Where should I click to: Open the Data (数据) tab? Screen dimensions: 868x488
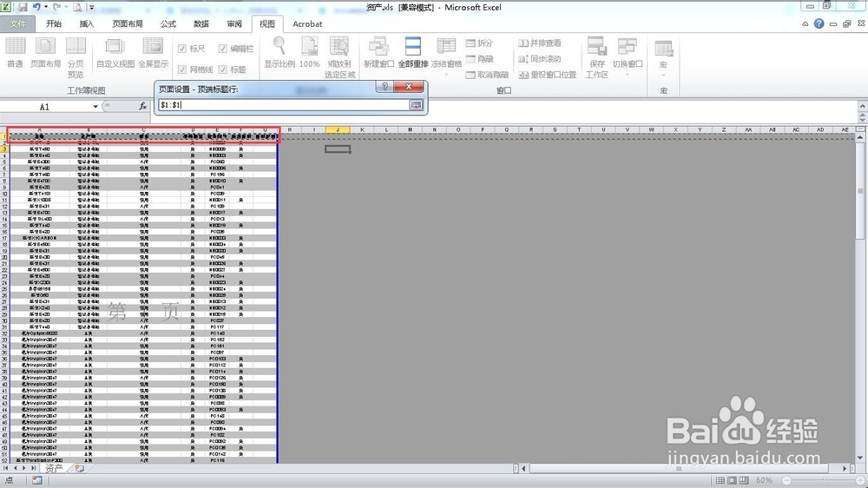(x=201, y=23)
